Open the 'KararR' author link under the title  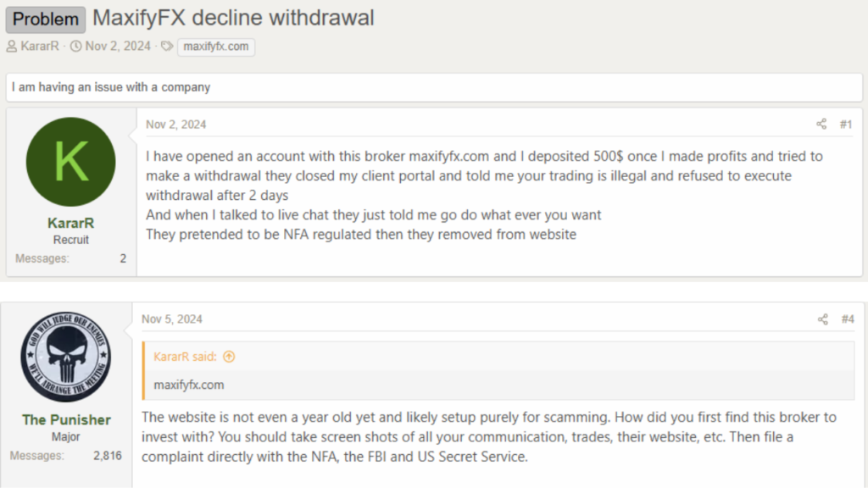coord(40,47)
